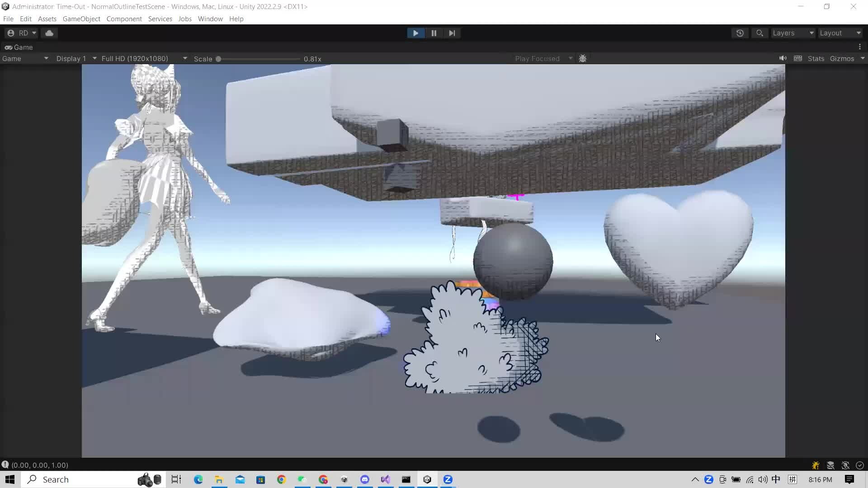The height and width of the screenshot is (488, 868).
Task: Mute game audio with the speaker icon
Action: (783, 58)
